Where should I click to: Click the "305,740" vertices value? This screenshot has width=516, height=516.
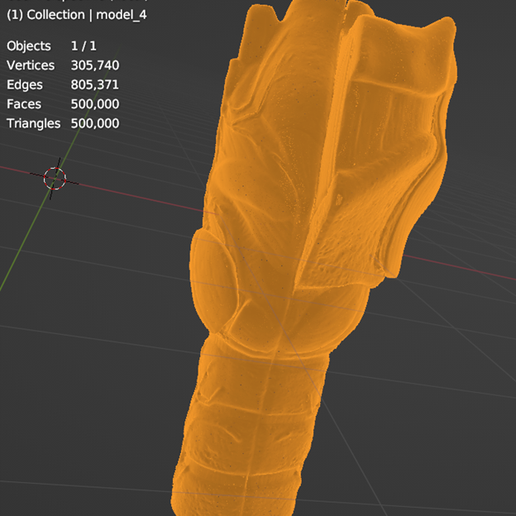pyautogui.click(x=95, y=65)
